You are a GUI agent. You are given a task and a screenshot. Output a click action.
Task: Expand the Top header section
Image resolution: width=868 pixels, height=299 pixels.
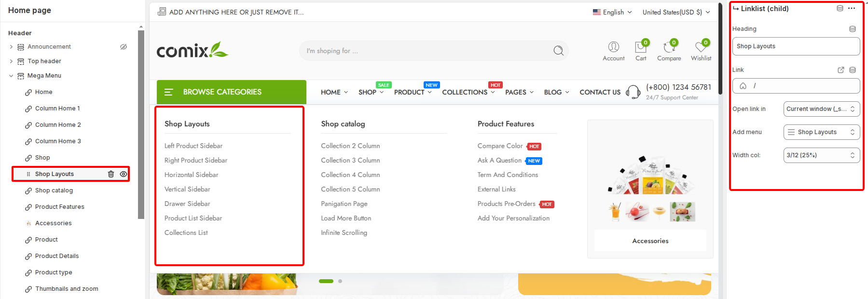pyautogui.click(x=11, y=61)
